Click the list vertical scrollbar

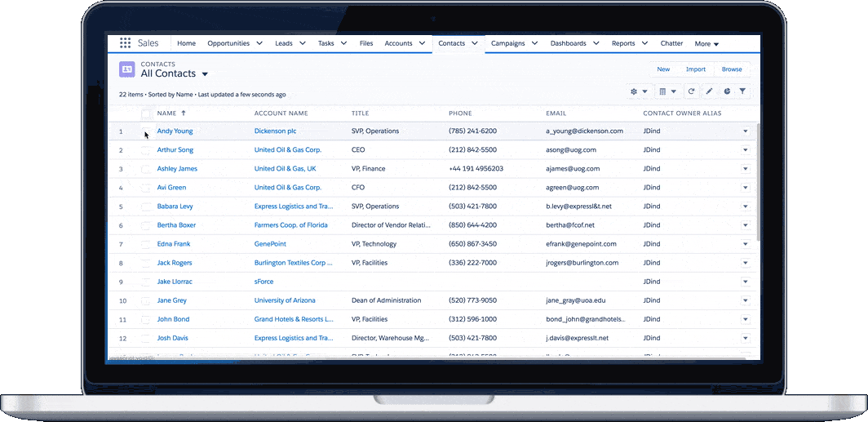click(757, 182)
